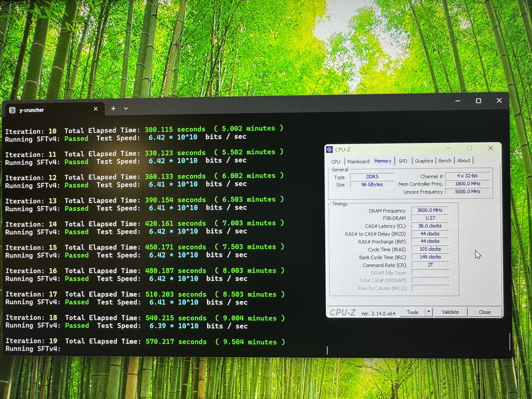The width and height of the screenshot is (532, 399).
Task: Open the Mainboard tab
Action: pos(358,161)
